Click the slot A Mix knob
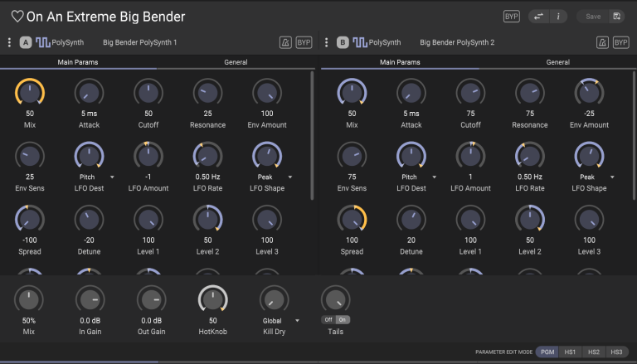 click(x=30, y=93)
